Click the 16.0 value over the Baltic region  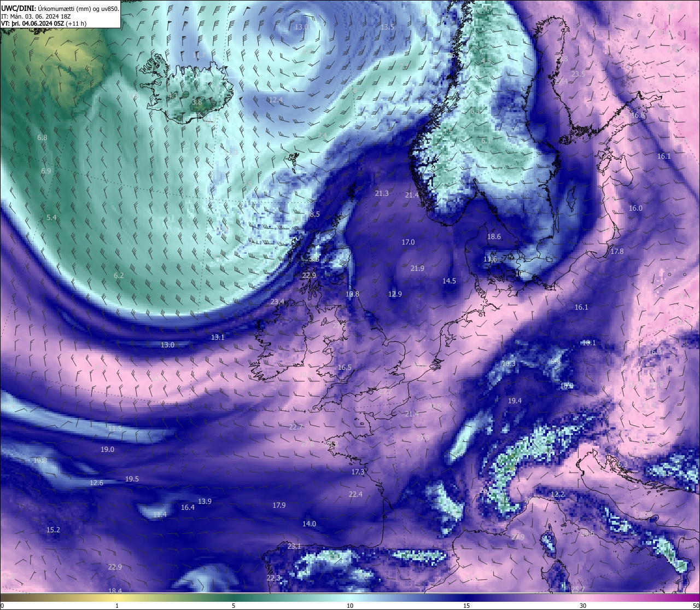[635, 208]
